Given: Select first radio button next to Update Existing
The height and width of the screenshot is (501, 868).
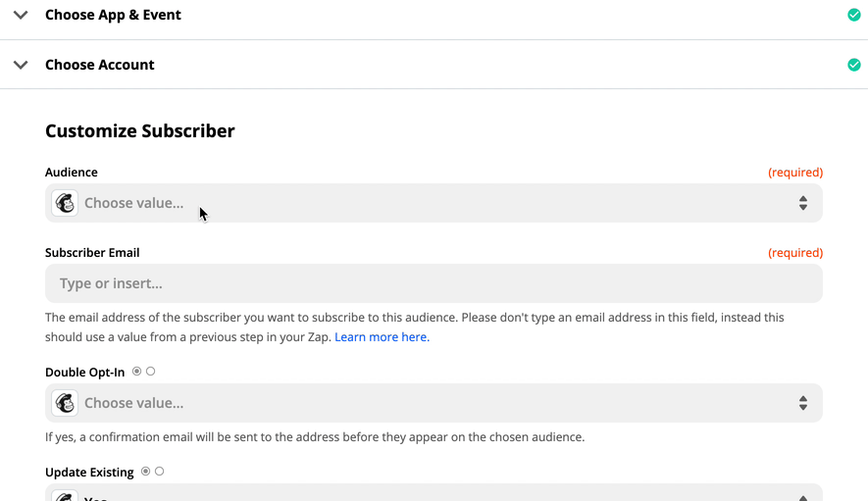Looking at the screenshot, I should 145,472.
